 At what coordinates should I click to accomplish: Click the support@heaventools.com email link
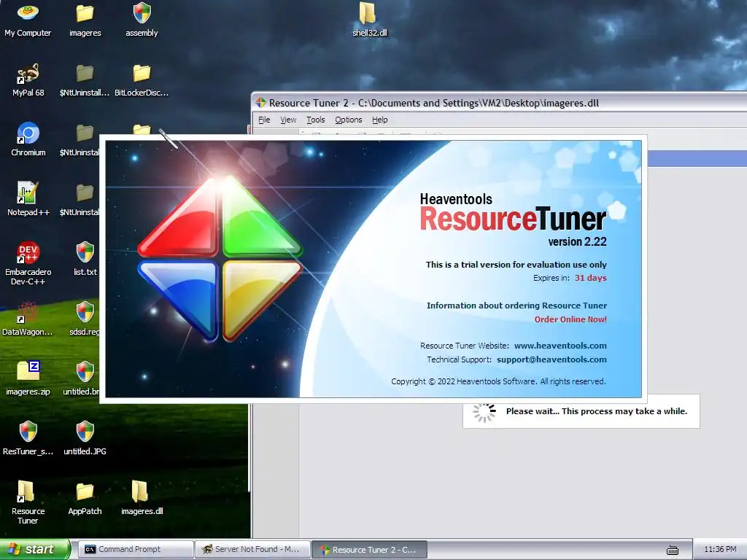click(551, 359)
